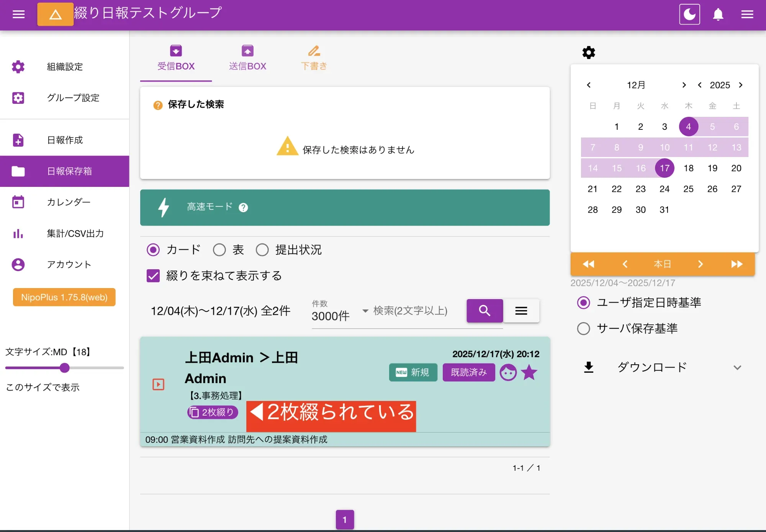766x532 pixels.
Task: Open the notifications bell
Action: (718, 14)
